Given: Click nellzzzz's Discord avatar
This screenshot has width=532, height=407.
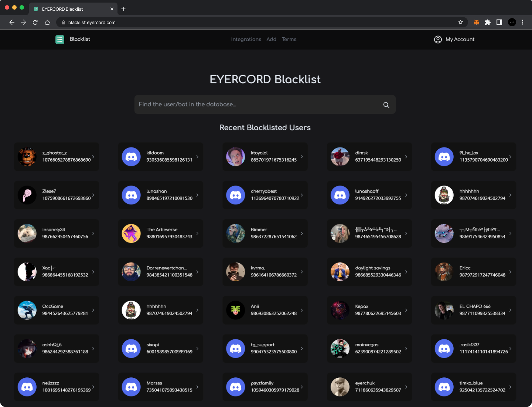Looking at the screenshot, I should click(27, 387).
